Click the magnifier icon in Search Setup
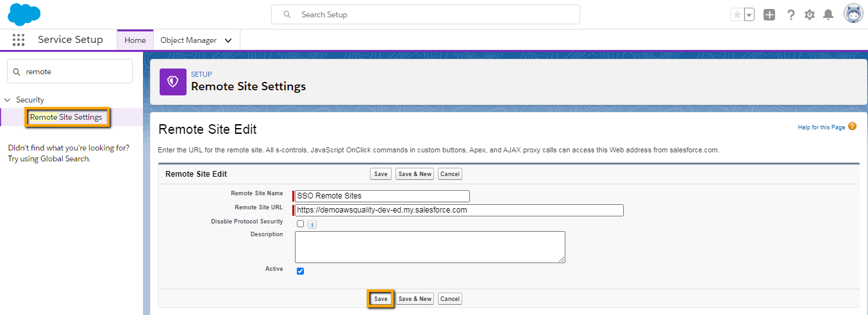This screenshot has width=868, height=315. click(287, 14)
